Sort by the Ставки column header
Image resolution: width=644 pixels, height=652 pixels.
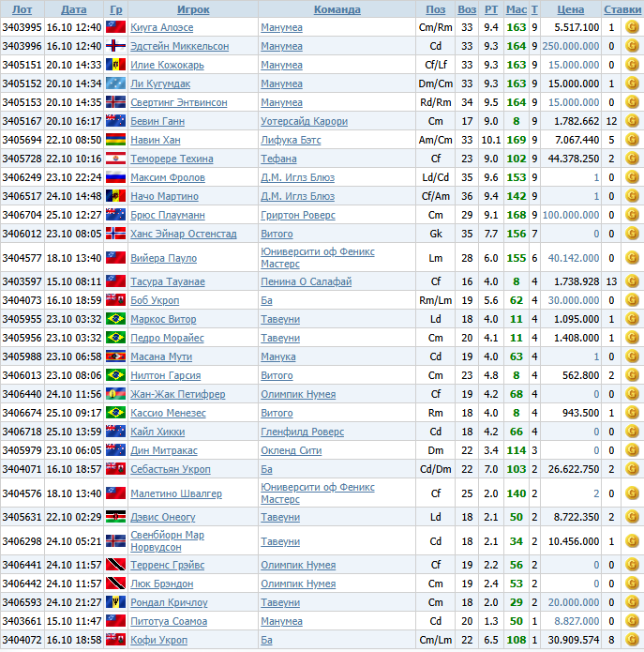(622, 9)
